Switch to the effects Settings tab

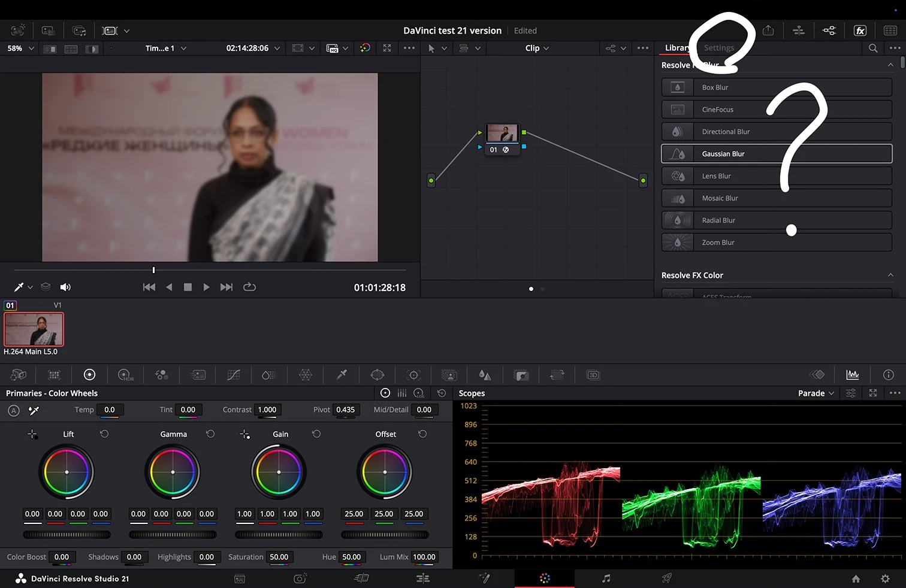pos(719,48)
